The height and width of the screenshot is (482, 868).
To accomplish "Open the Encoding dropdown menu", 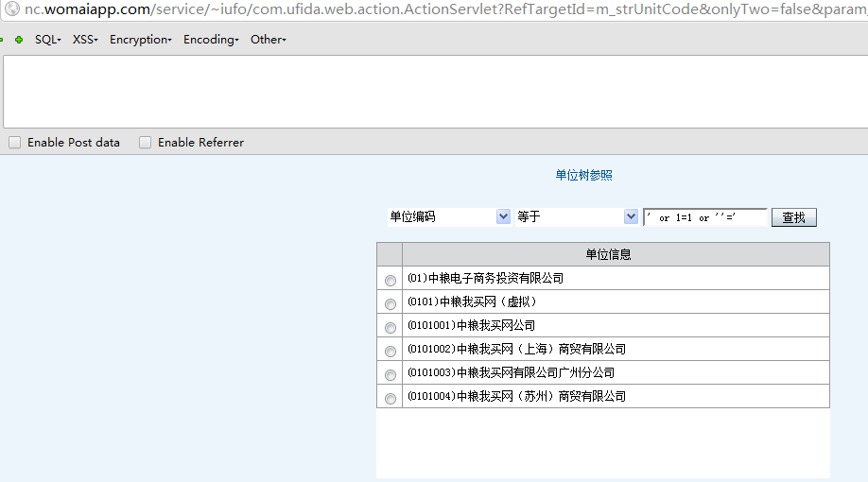I will click(x=211, y=40).
